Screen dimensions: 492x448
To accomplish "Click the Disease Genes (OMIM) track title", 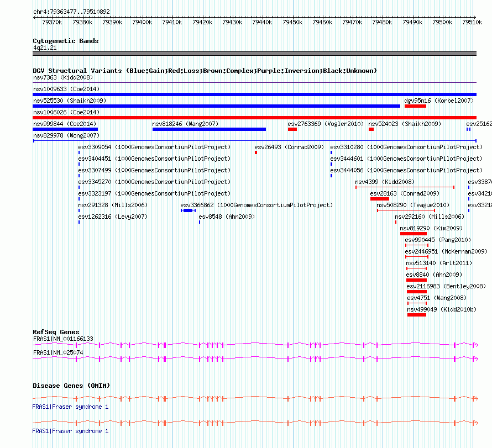I will click(x=71, y=386).
